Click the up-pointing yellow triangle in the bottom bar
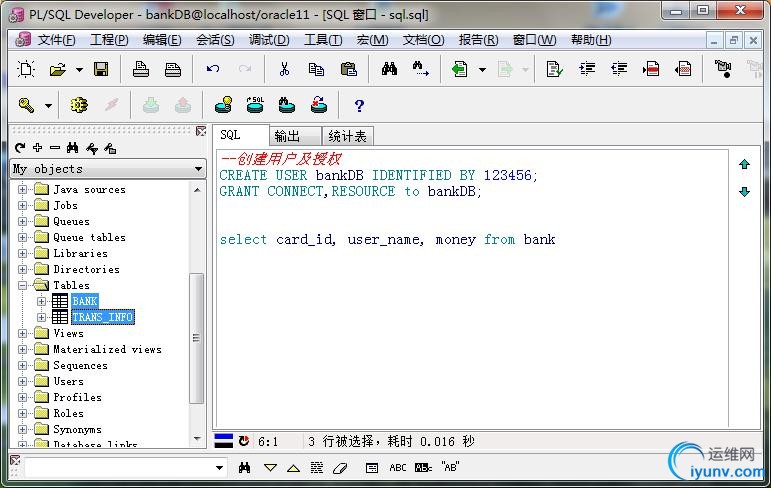This screenshot has width=771, height=488. pos(294,468)
